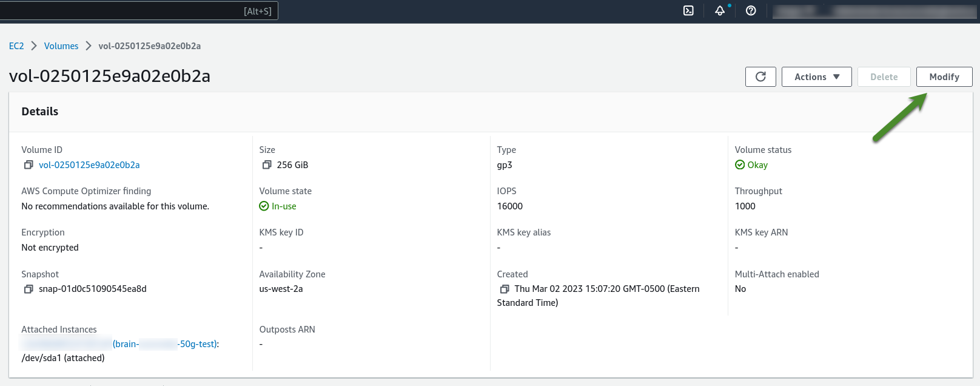Open the CloudShell terminal icon
980x386 pixels.
[x=688, y=10]
